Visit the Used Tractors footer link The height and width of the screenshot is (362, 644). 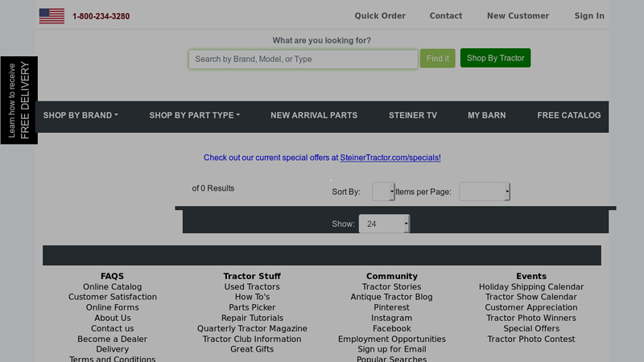252,287
